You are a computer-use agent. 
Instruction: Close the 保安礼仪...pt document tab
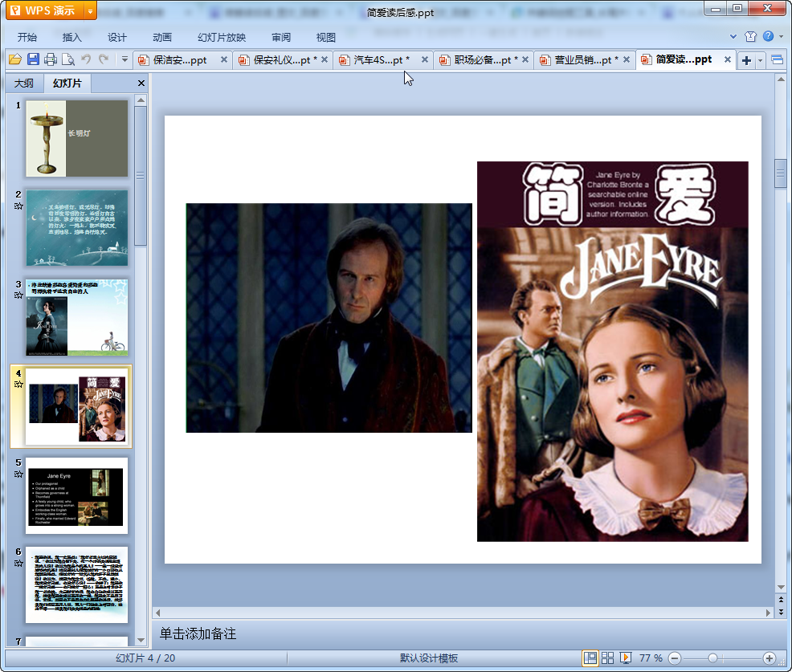click(x=325, y=59)
